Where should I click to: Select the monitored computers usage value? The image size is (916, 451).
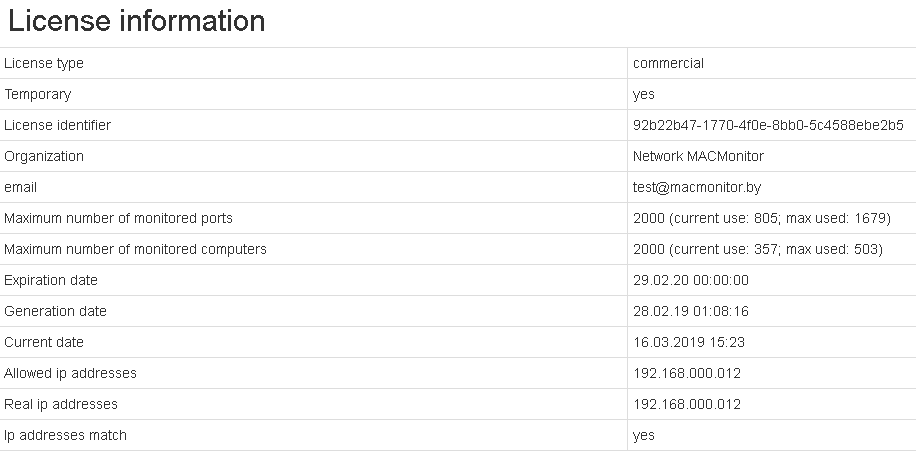[x=758, y=249]
